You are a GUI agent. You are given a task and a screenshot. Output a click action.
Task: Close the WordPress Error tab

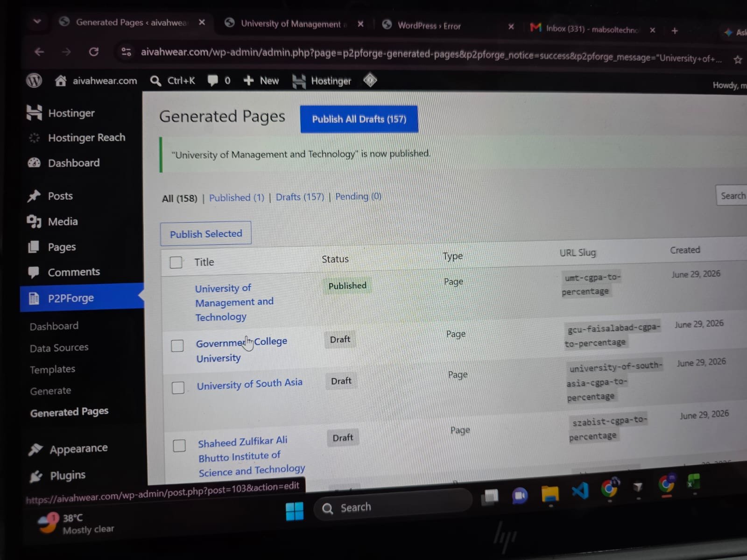(x=511, y=27)
